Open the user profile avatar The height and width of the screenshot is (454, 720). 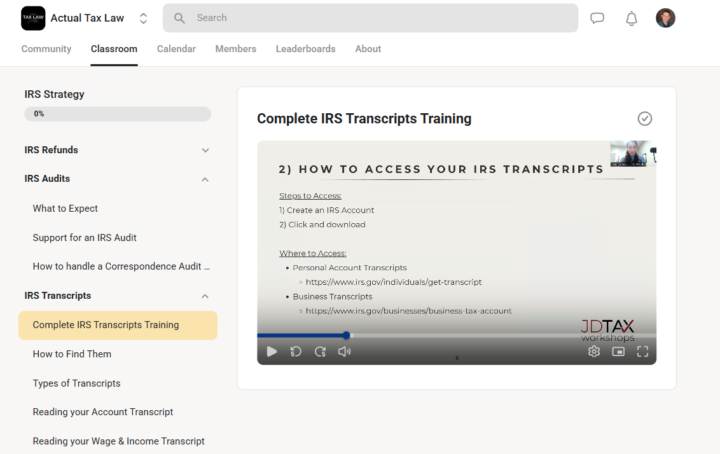[x=665, y=18]
